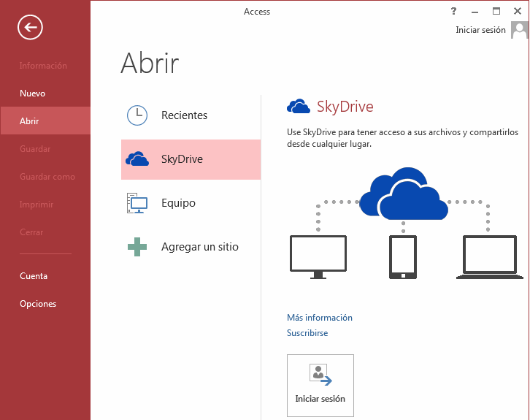The image size is (530, 420).
Task: Open Opciones in the sidebar
Action: [38, 304]
